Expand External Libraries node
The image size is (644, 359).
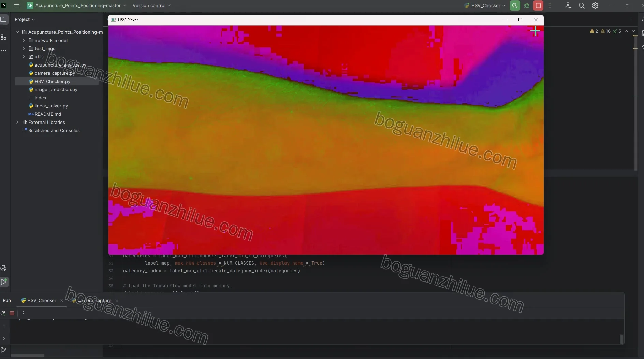pyautogui.click(x=17, y=122)
